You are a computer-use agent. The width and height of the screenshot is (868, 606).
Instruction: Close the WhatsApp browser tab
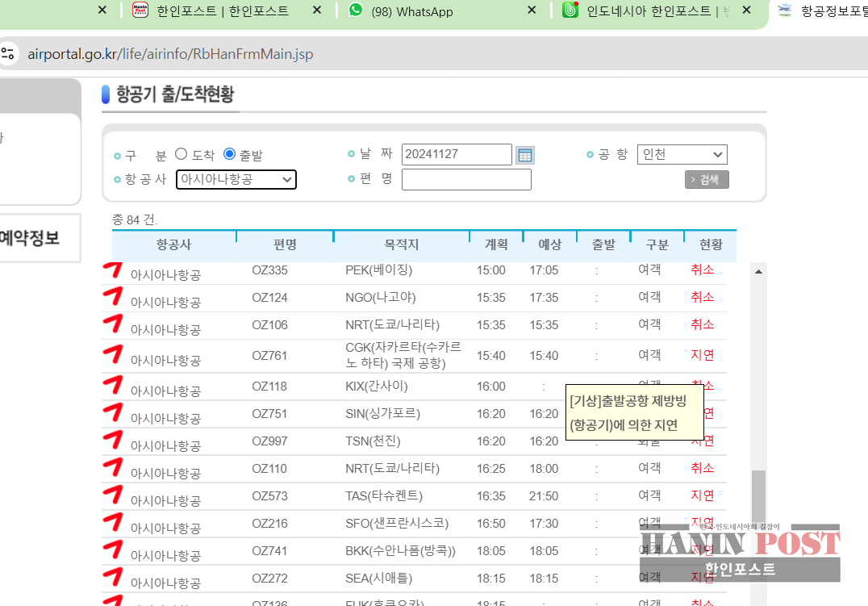[x=532, y=10]
